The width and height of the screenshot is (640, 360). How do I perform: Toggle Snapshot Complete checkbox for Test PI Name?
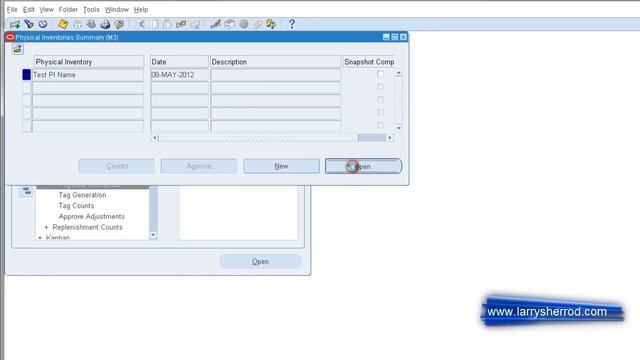point(380,74)
